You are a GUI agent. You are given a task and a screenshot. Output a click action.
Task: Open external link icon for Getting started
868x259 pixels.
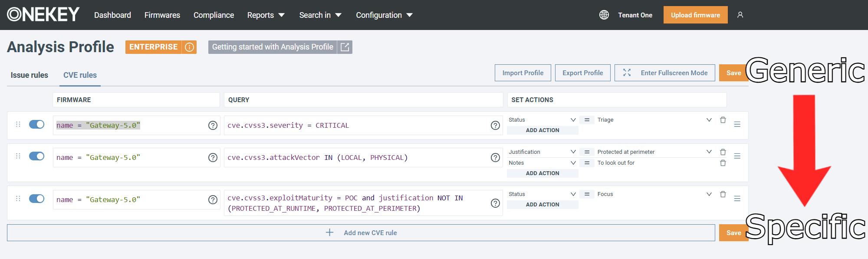click(x=345, y=47)
